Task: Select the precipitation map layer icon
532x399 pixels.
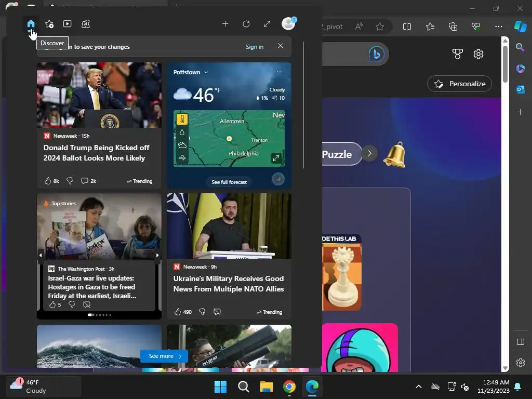Action: 182,132
